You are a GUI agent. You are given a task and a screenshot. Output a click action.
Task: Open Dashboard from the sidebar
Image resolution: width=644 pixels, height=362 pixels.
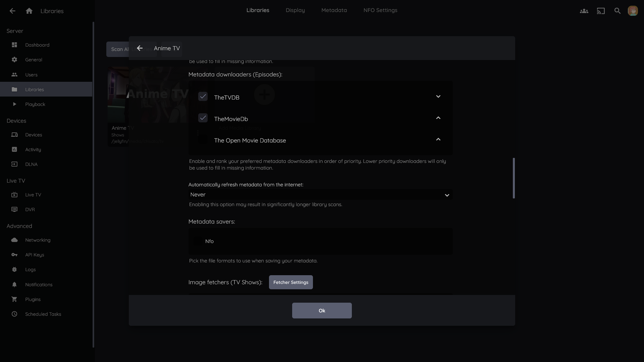[37, 45]
